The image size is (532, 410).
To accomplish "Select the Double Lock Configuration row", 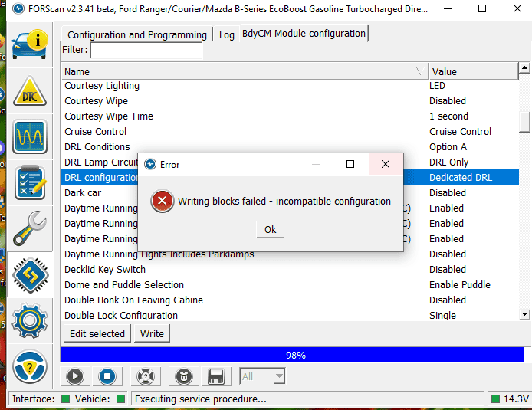I will click(290, 315).
